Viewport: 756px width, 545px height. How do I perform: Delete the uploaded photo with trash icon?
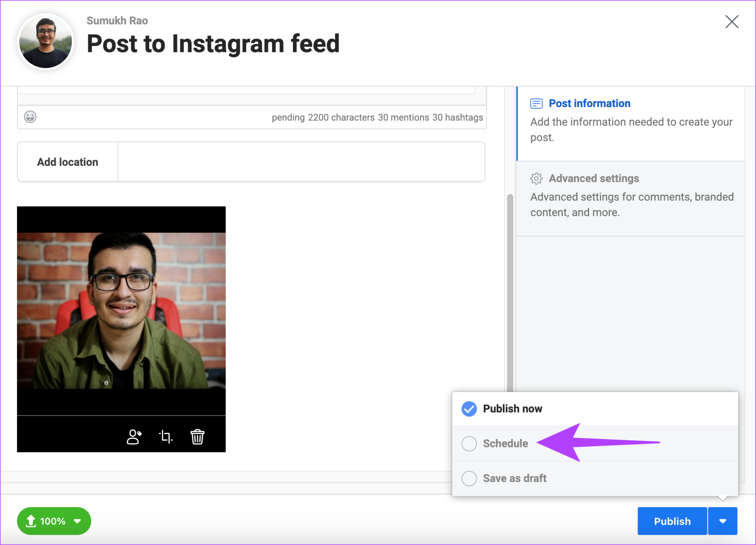pos(197,437)
